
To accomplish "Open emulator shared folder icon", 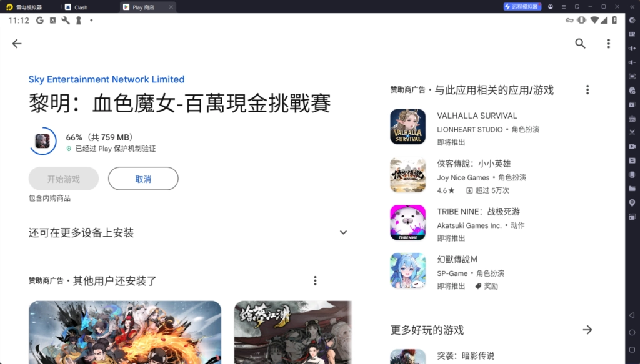I will [632, 189].
